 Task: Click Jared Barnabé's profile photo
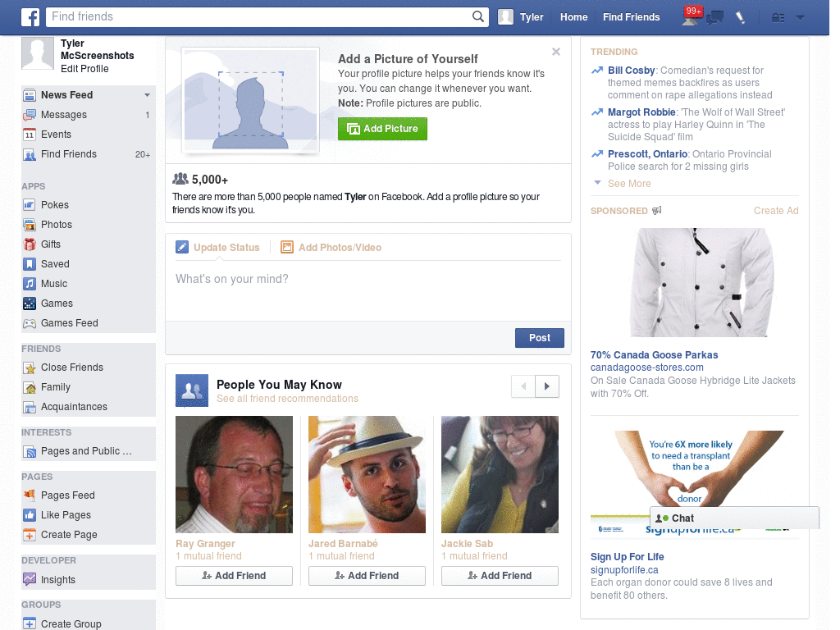pos(367,475)
